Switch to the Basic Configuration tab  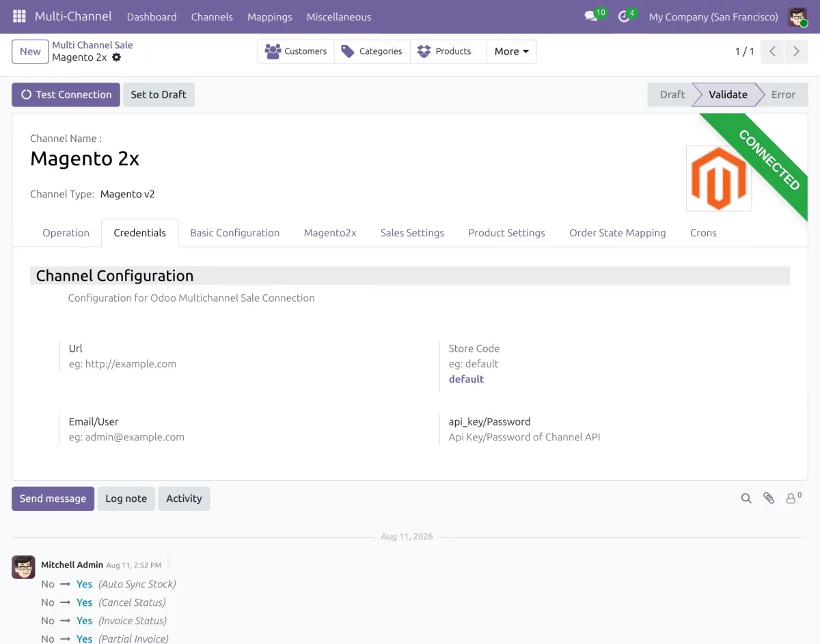pyautogui.click(x=235, y=233)
